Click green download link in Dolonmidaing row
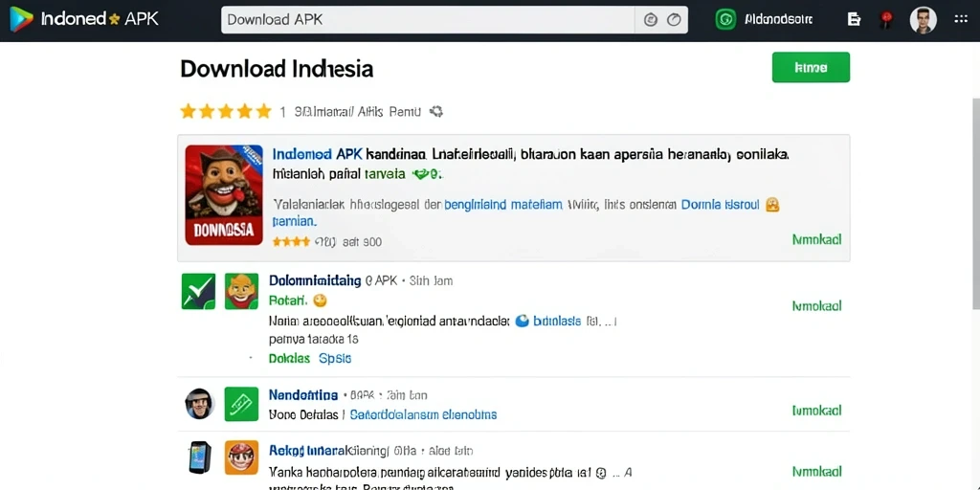 [x=816, y=305]
